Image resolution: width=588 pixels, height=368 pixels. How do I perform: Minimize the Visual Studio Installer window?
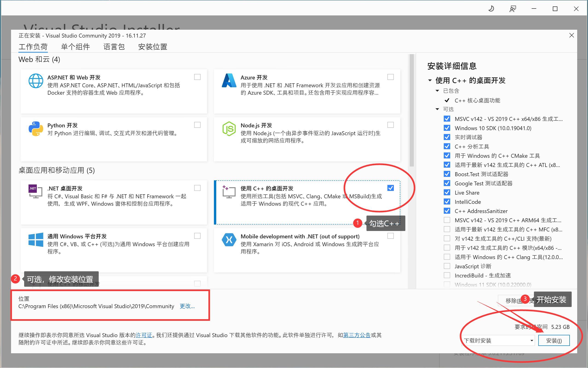[x=534, y=9]
